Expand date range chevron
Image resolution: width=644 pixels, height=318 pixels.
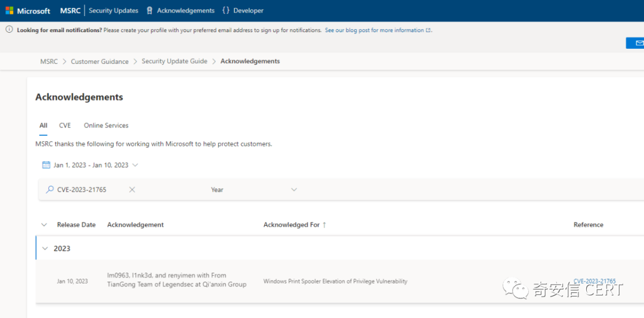tap(135, 165)
